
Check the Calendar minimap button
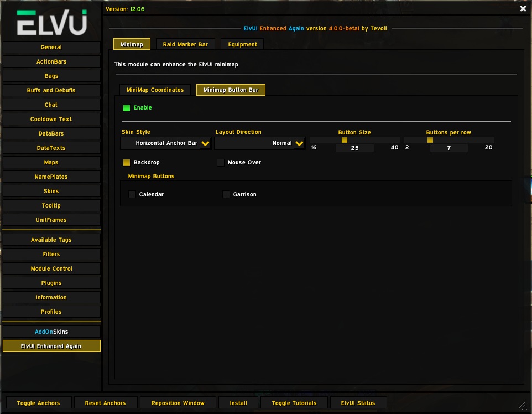[x=132, y=195]
